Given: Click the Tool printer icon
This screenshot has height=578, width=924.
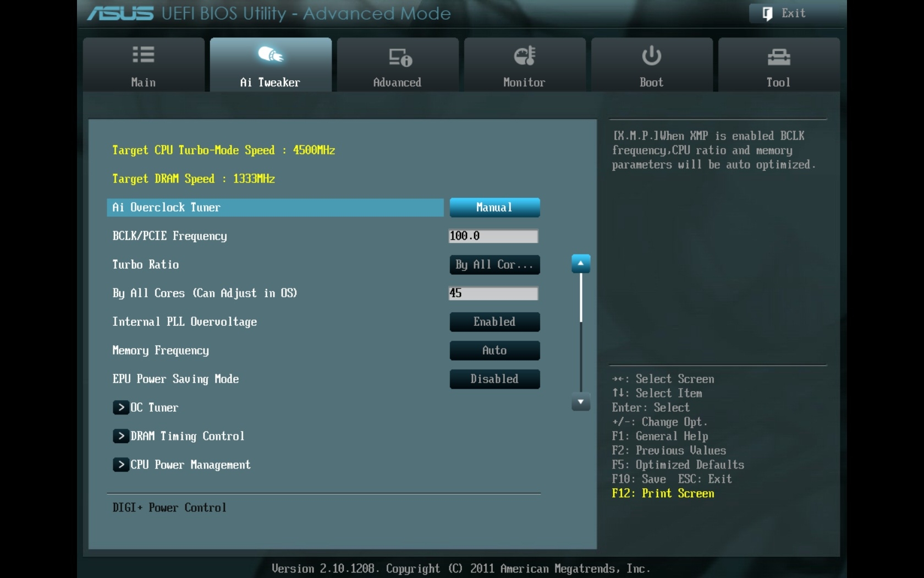Looking at the screenshot, I should [779, 57].
